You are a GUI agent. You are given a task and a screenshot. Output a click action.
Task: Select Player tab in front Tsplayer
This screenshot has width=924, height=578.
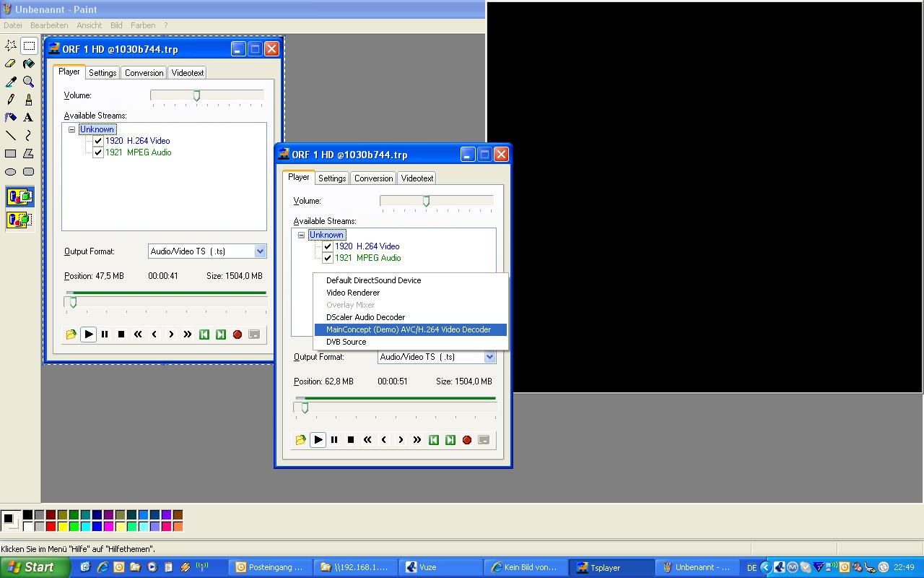[x=299, y=177]
